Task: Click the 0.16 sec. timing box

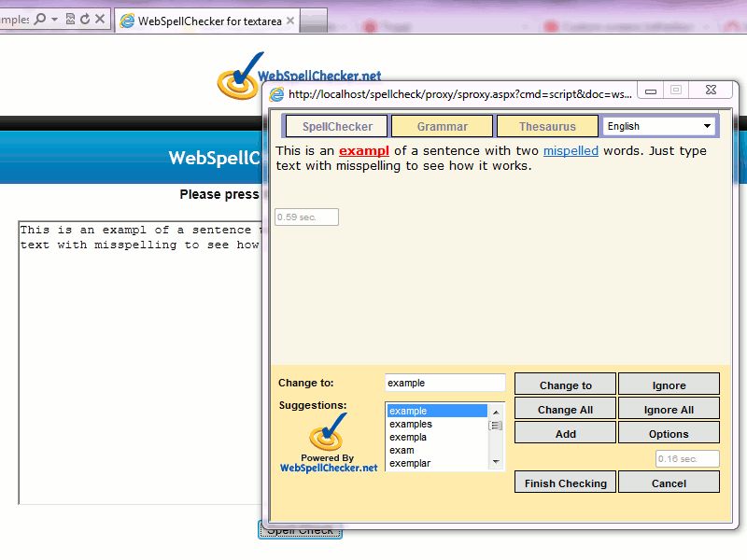Action: click(x=687, y=458)
